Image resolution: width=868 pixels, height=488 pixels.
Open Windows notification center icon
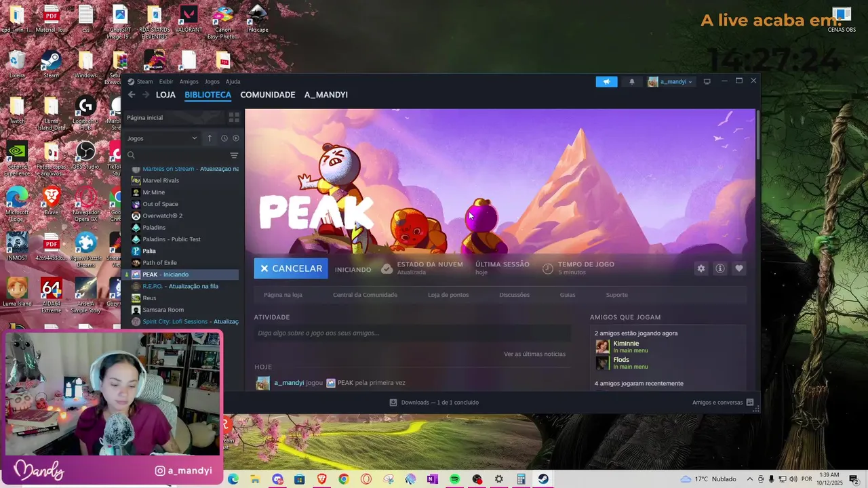tap(854, 479)
